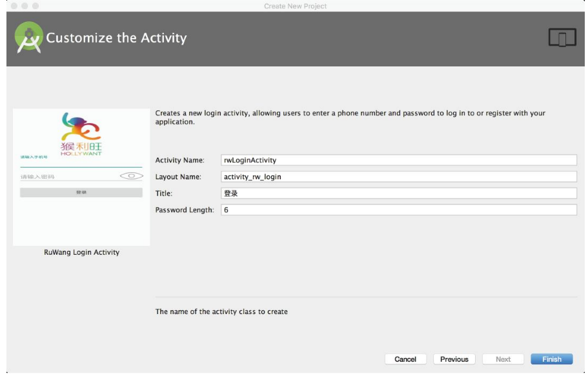Click the Android Studio logo icon
The width and height of the screenshot is (588, 376).
pyautogui.click(x=29, y=38)
